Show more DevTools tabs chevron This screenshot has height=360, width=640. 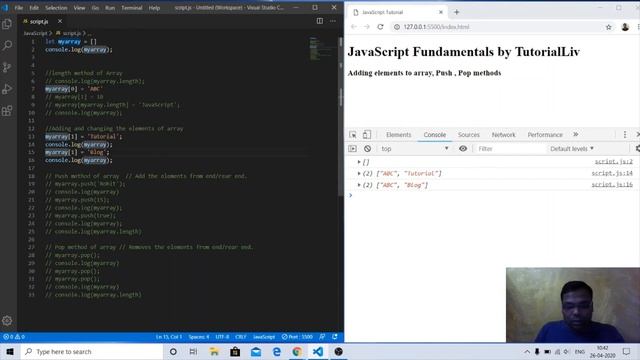click(x=576, y=134)
